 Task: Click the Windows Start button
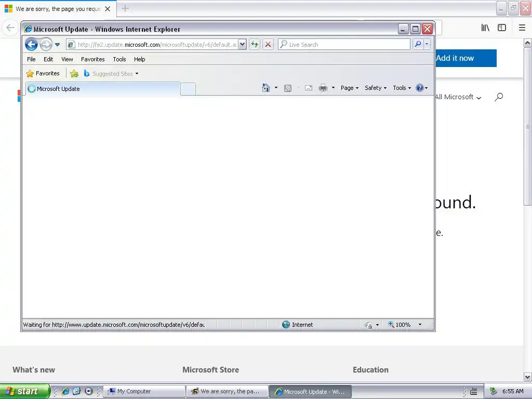click(25, 391)
